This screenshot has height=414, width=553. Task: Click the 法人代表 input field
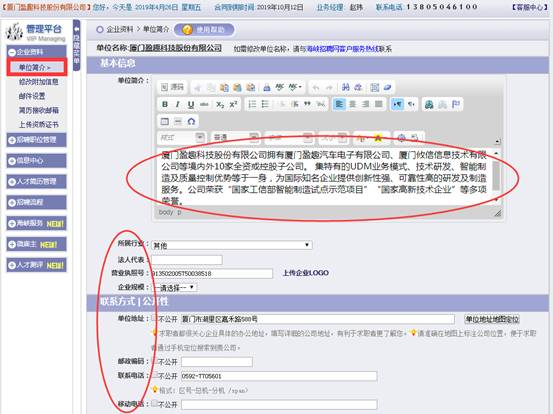pos(187,260)
